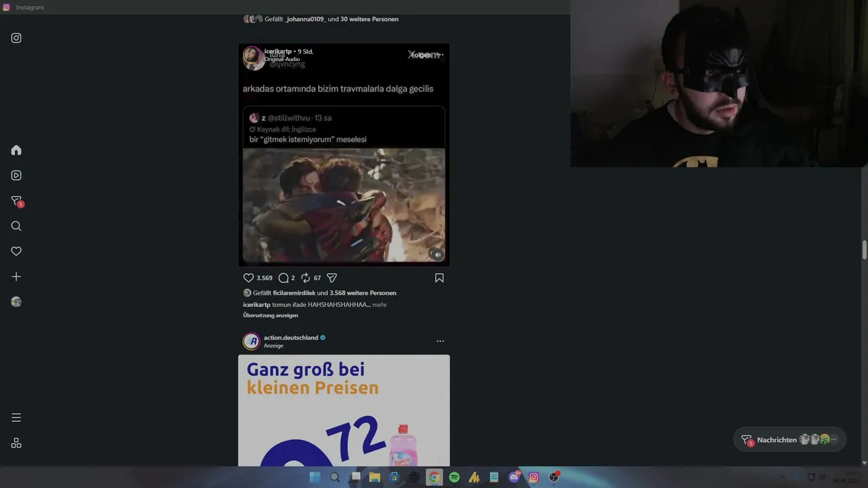Open Original-Audio link on the reel
The image size is (868, 488).
click(282, 59)
